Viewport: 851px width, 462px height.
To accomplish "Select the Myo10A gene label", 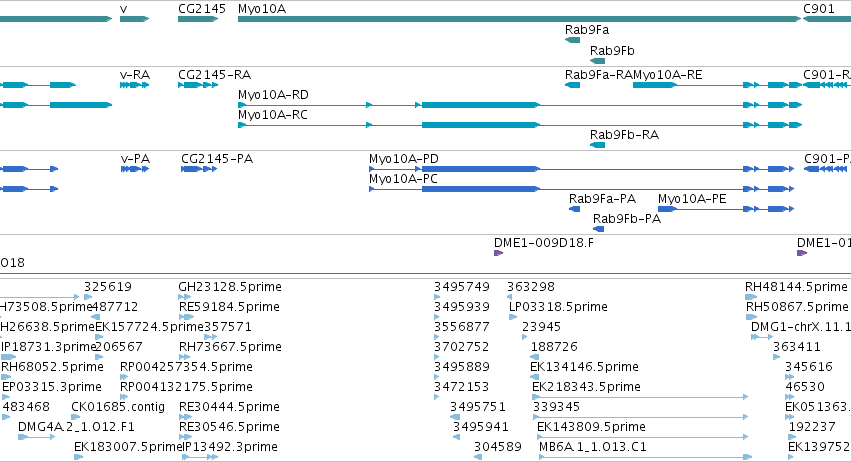I will click(x=262, y=9).
